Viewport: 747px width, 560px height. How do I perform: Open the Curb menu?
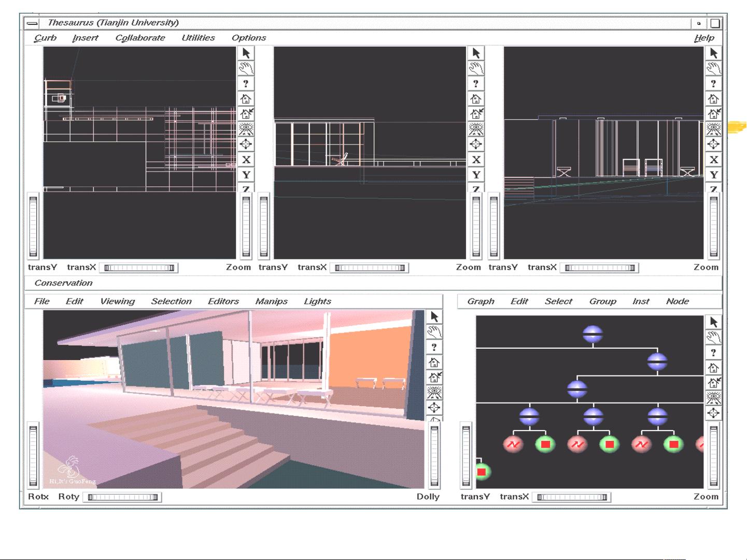[x=45, y=38]
